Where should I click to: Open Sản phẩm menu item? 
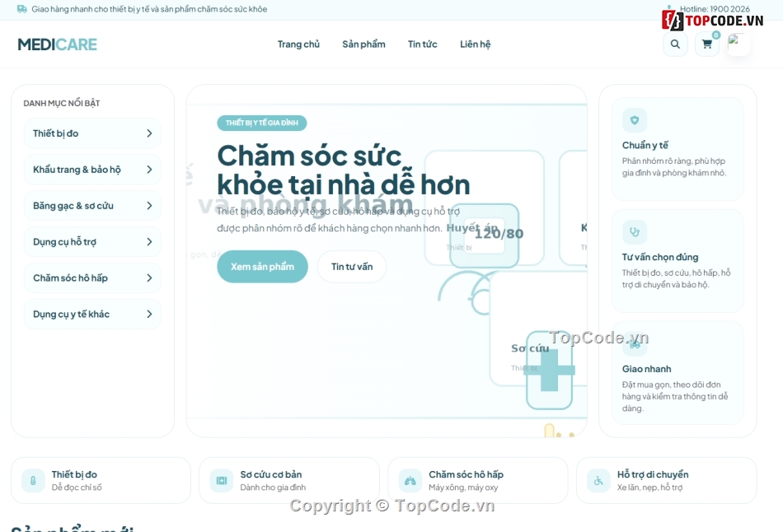(363, 44)
